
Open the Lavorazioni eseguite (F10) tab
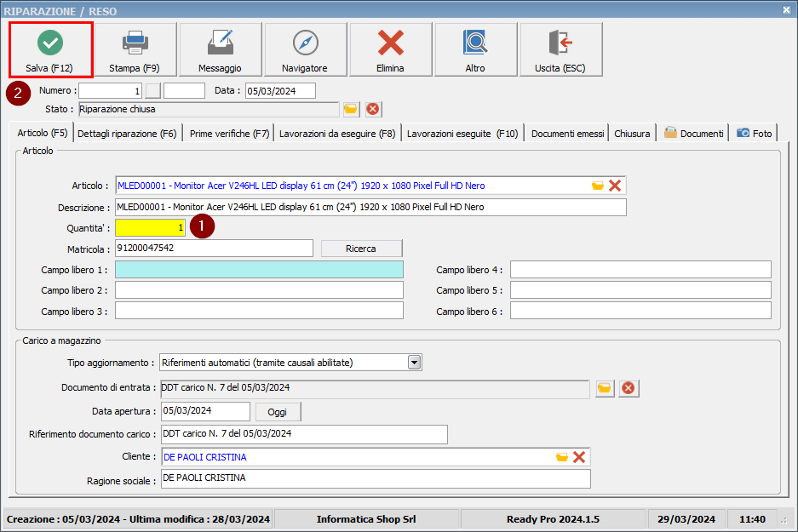click(x=462, y=134)
